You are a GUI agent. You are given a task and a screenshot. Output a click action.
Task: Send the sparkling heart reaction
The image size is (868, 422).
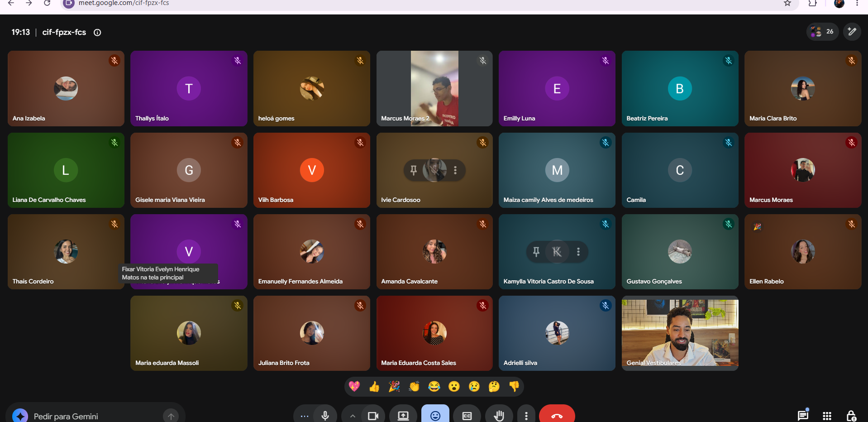tap(354, 386)
